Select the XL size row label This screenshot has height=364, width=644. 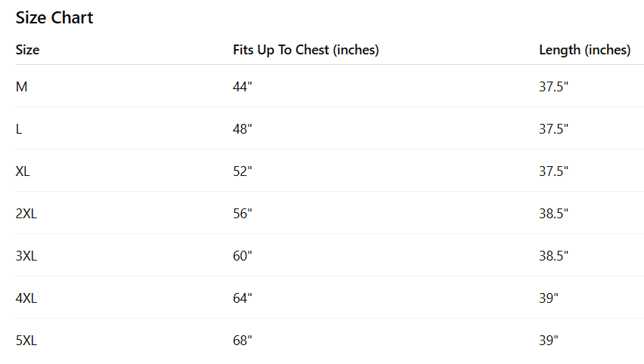[23, 171]
